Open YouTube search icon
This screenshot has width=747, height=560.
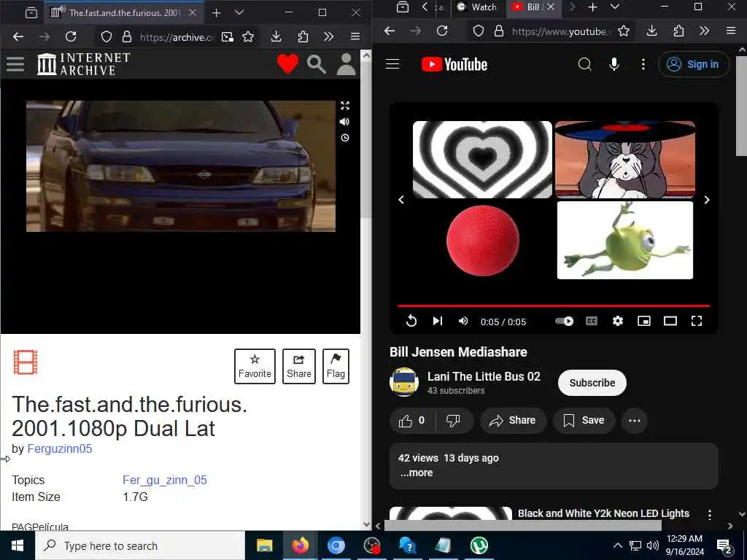[585, 64]
